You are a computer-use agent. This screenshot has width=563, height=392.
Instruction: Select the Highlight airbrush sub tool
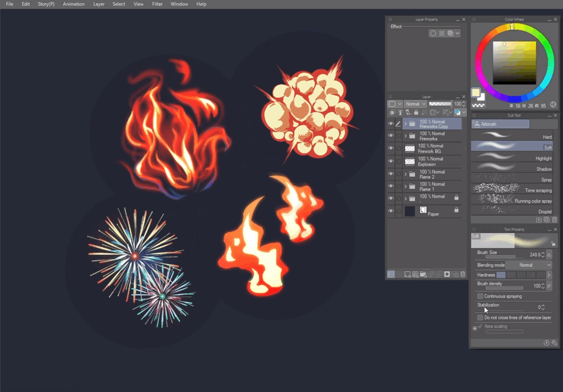point(511,158)
